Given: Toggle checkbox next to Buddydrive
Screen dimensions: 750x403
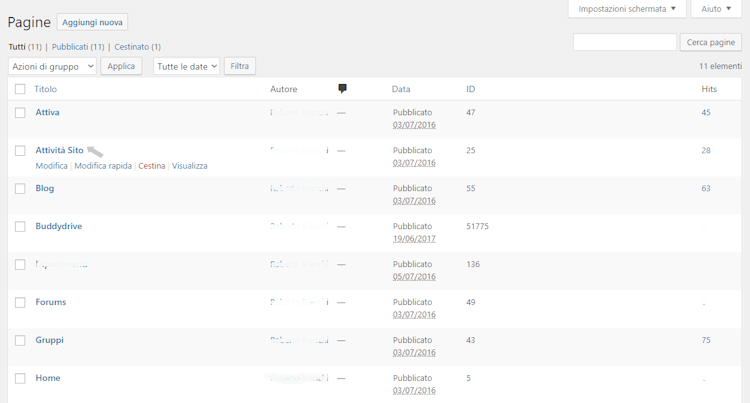Looking at the screenshot, I should click(x=20, y=227).
